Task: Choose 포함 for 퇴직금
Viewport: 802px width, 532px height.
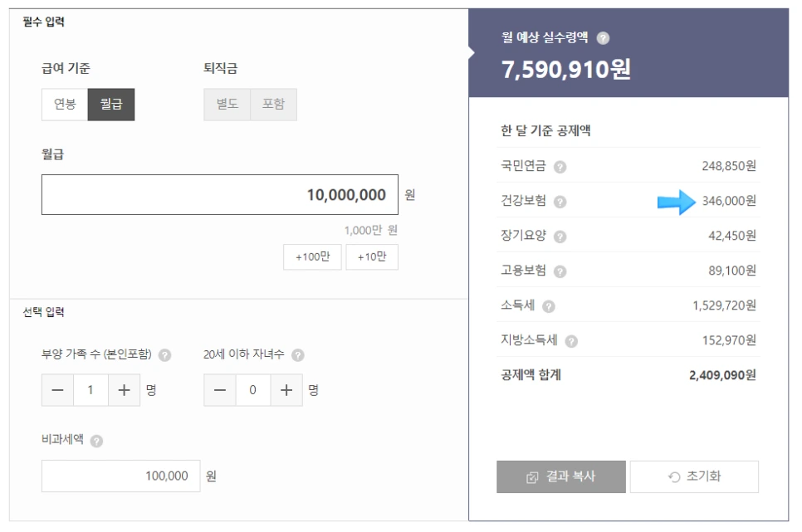Action: pyautogui.click(x=274, y=105)
